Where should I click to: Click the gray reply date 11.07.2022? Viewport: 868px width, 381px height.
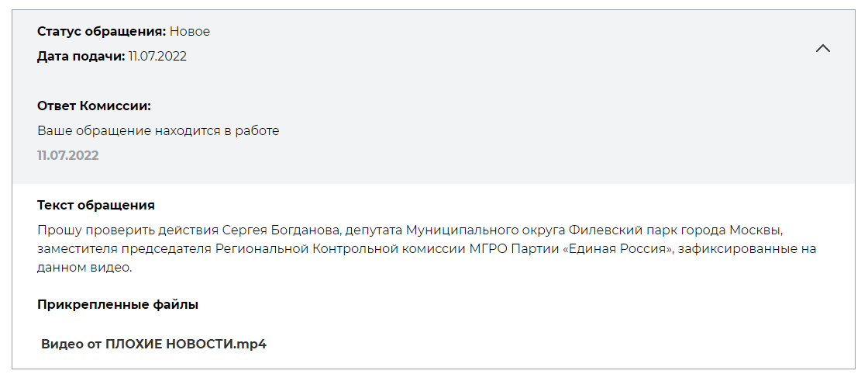coord(68,156)
